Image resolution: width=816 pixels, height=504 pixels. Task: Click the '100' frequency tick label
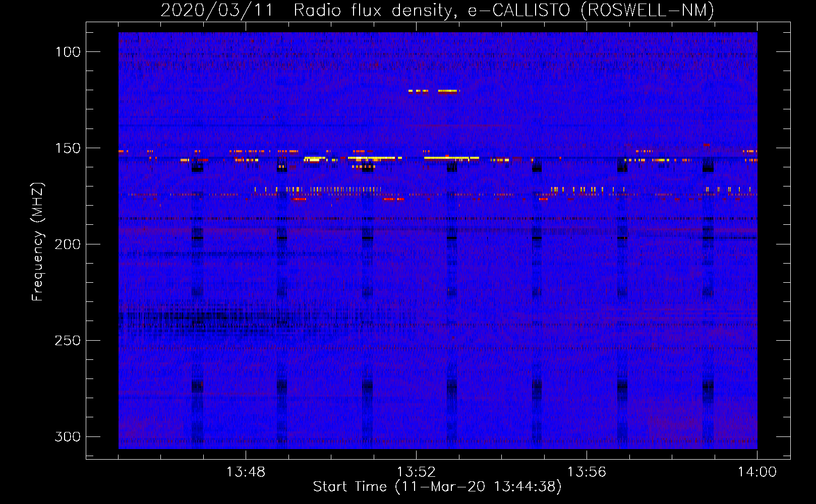tap(68, 52)
